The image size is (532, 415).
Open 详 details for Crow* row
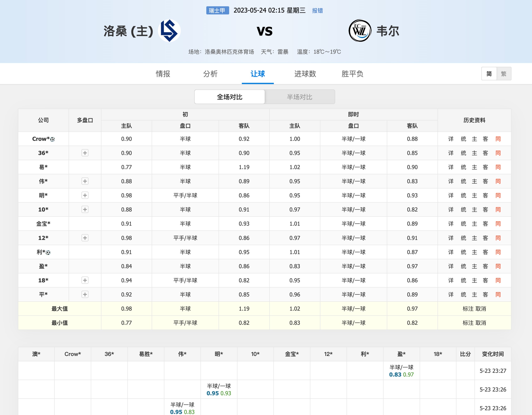tap(451, 139)
